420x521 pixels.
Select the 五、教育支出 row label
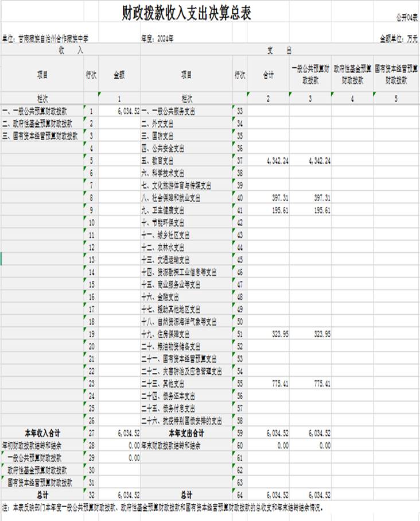[163, 161]
